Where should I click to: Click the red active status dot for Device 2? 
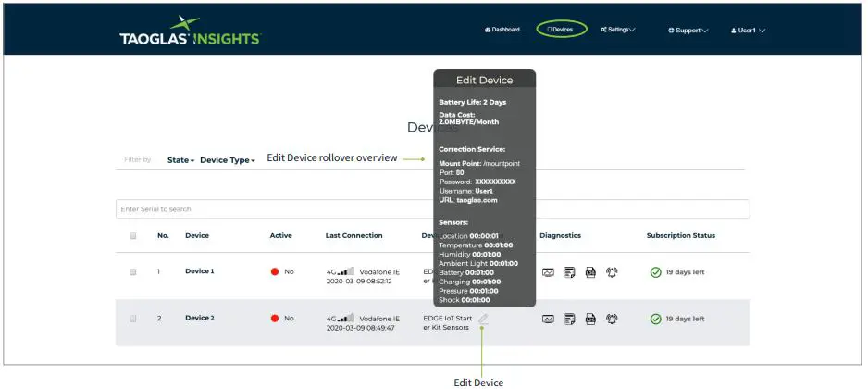(275, 319)
